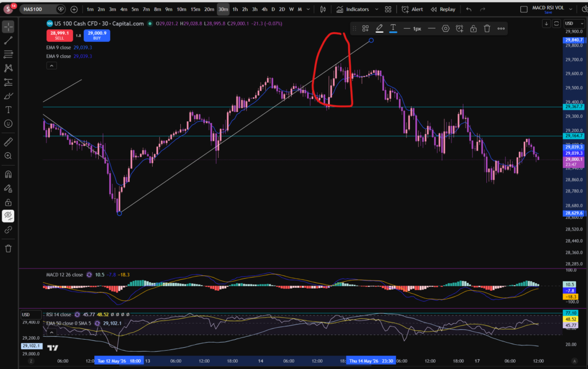The width and height of the screenshot is (588, 369).
Task: Open the forecasting and measurement tools
Action: pos(8,82)
